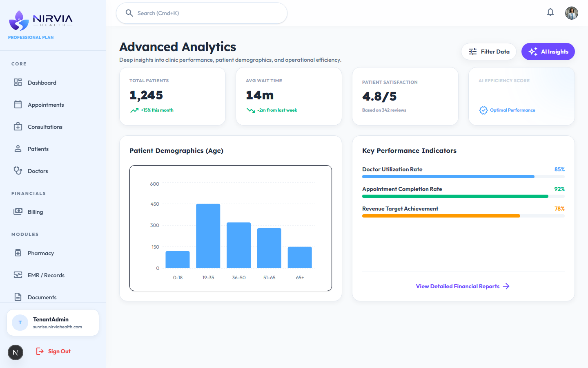Click the TenantAdmin T avatar
The height and width of the screenshot is (368, 588).
point(20,323)
